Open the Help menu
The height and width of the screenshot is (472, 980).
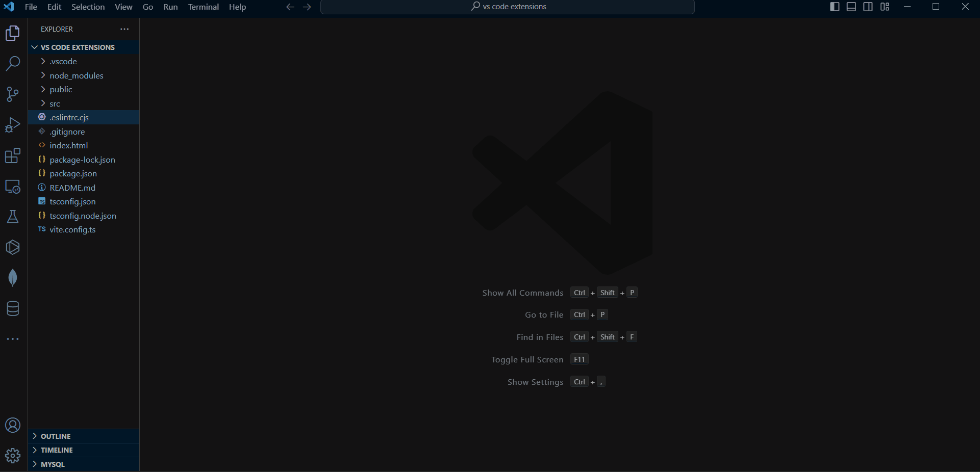point(237,7)
